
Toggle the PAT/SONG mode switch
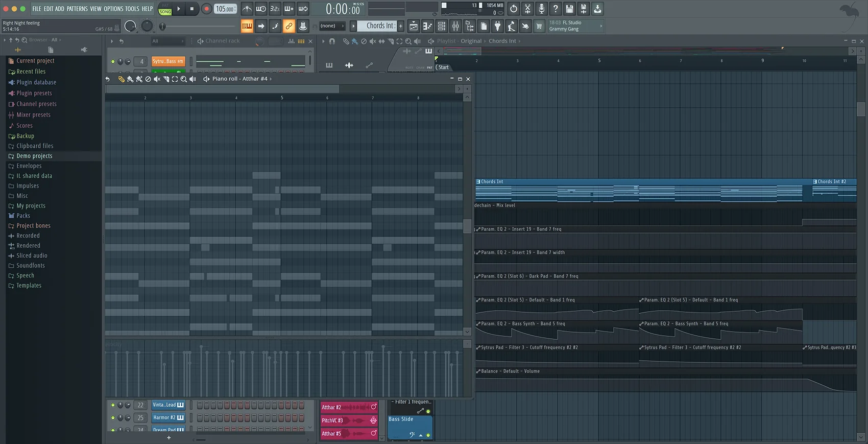[165, 9]
